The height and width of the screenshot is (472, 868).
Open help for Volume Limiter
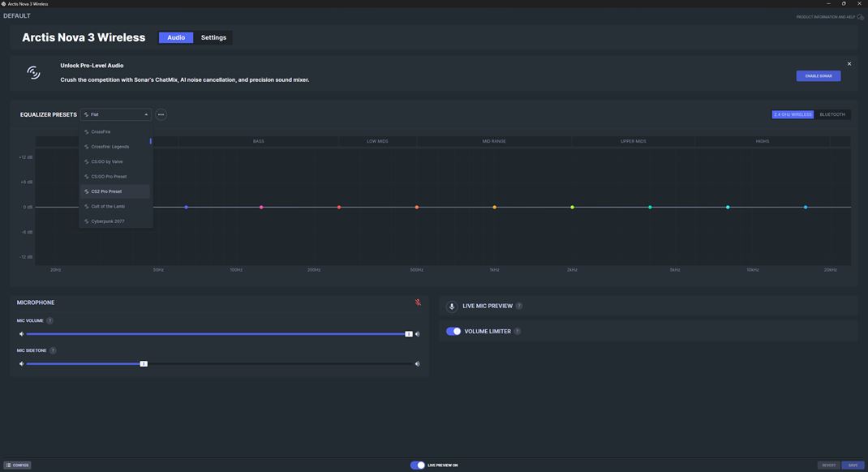pos(517,331)
